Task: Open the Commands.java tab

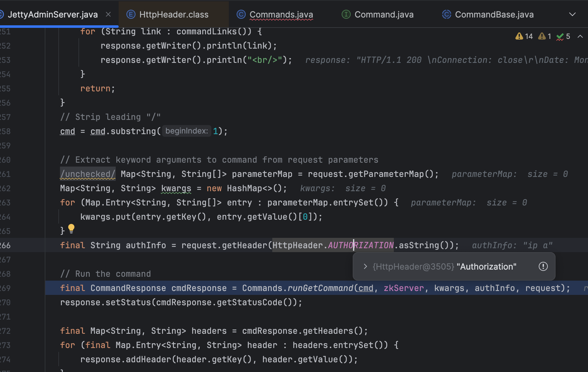Action: pyautogui.click(x=281, y=15)
